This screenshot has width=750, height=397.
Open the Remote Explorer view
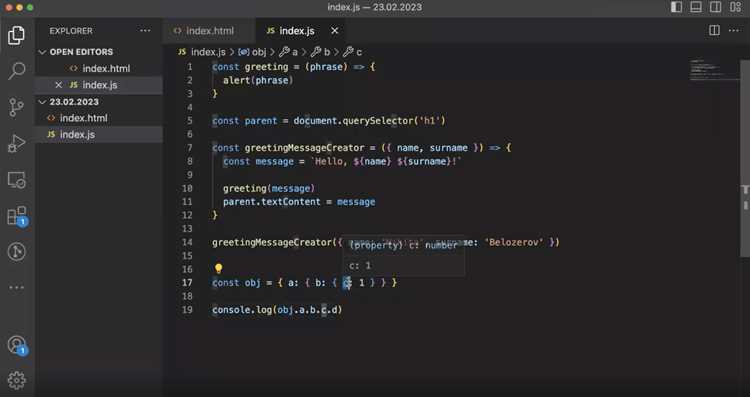pyautogui.click(x=16, y=180)
